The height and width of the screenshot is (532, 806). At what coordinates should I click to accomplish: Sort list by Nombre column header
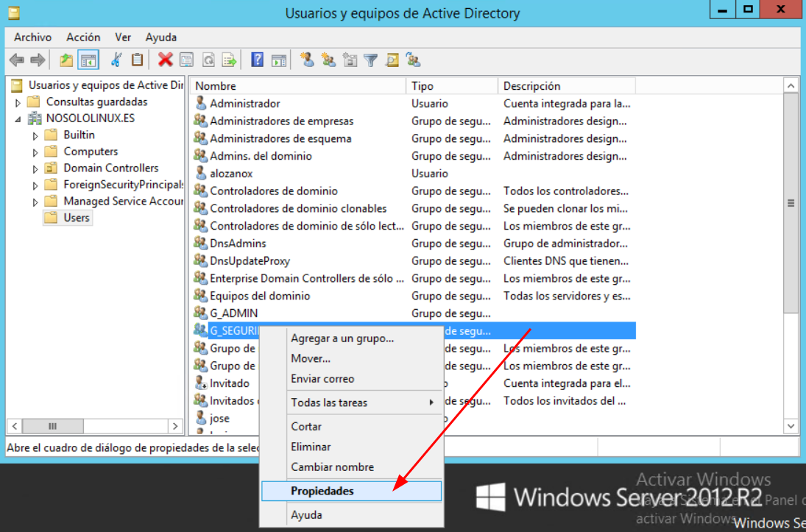click(294, 86)
